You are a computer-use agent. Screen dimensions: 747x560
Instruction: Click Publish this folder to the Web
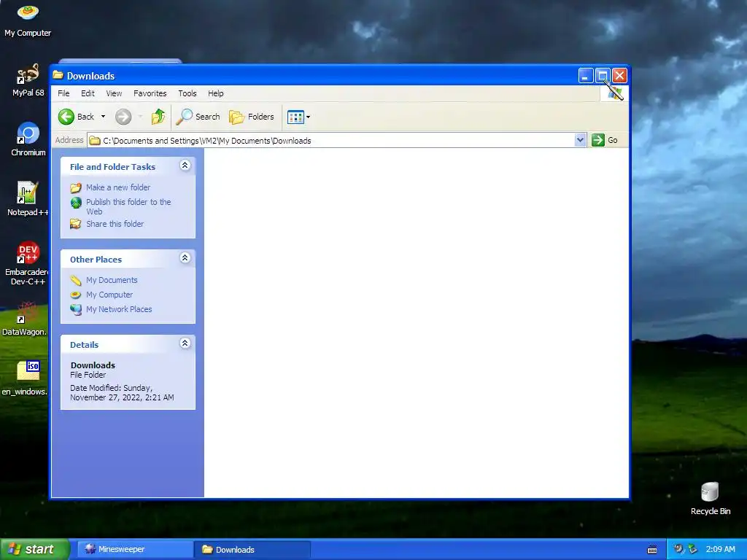point(128,206)
